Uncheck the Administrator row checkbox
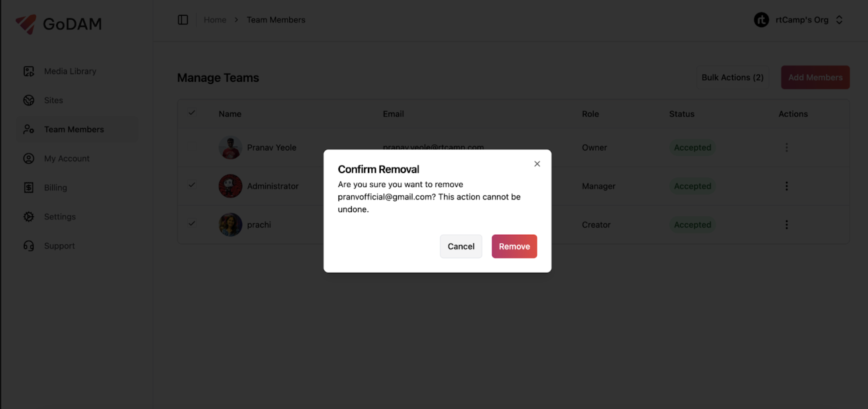Viewport: 868px width, 409px height. (x=192, y=185)
